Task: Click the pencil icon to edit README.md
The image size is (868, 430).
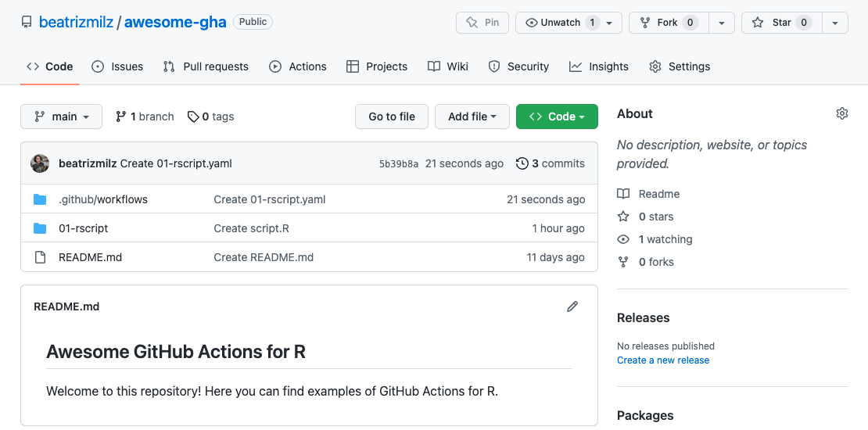Action: click(572, 306)
